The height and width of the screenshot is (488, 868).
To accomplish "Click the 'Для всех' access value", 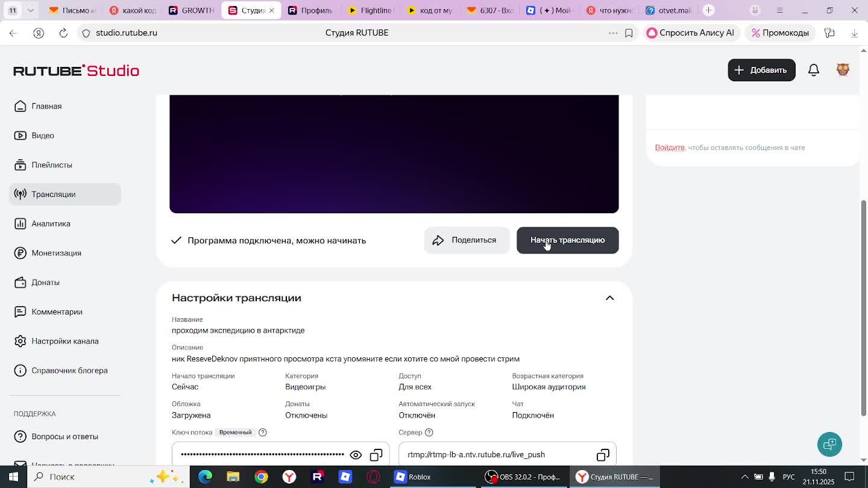I will pyautogui.click(x=415, y=387).
